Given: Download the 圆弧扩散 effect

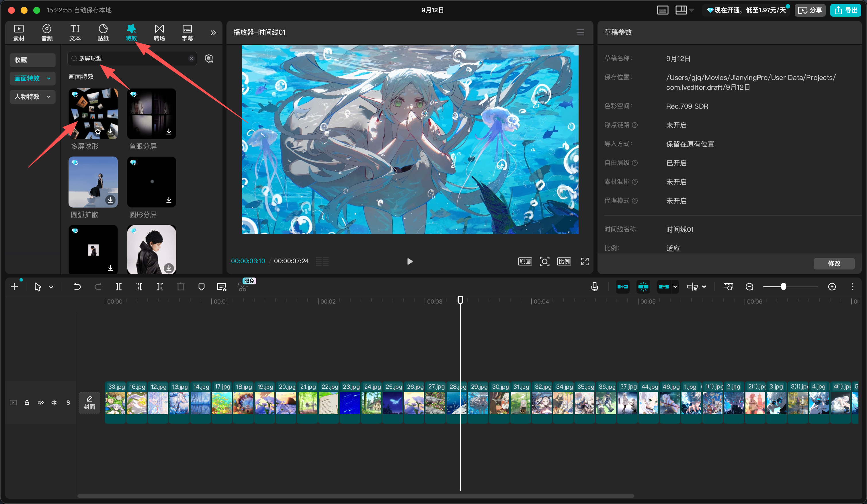Looking at the screenshot, I should coord(110,200).
